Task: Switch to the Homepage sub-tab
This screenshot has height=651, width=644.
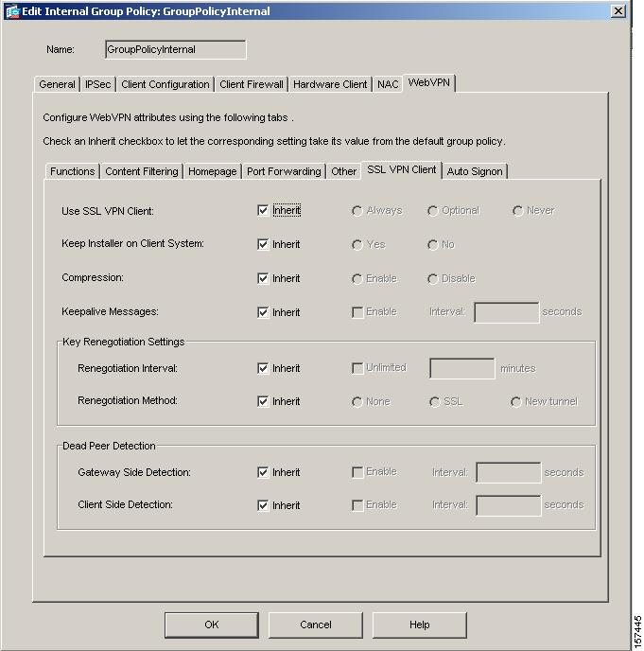Action: [213, 171]
